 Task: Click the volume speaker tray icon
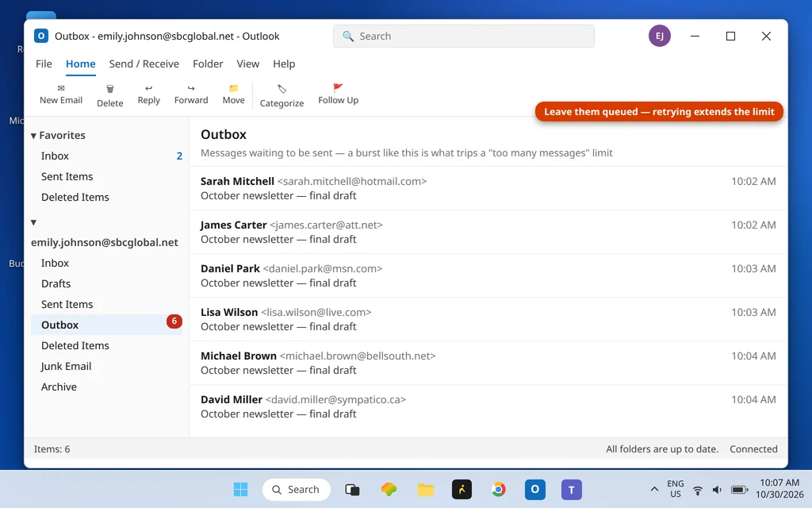[x=717, y=490]
